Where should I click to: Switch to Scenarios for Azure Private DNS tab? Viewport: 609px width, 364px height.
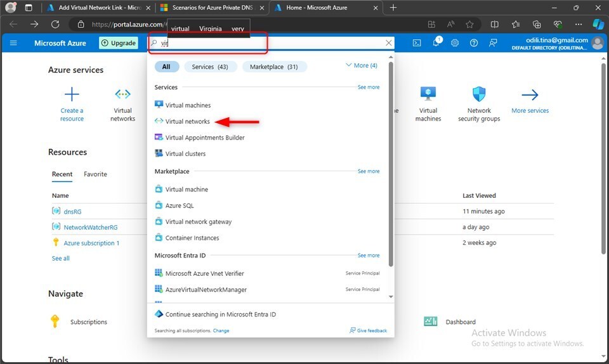pos(213,8)
